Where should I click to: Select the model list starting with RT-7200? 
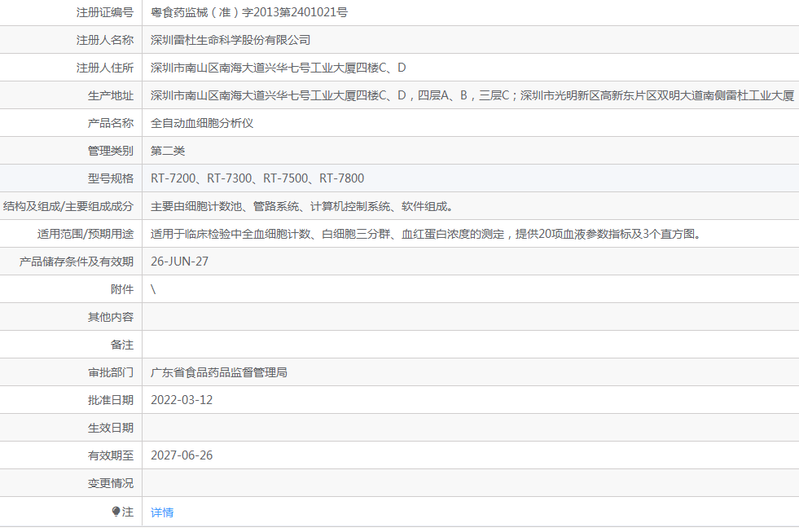[257, 178]
